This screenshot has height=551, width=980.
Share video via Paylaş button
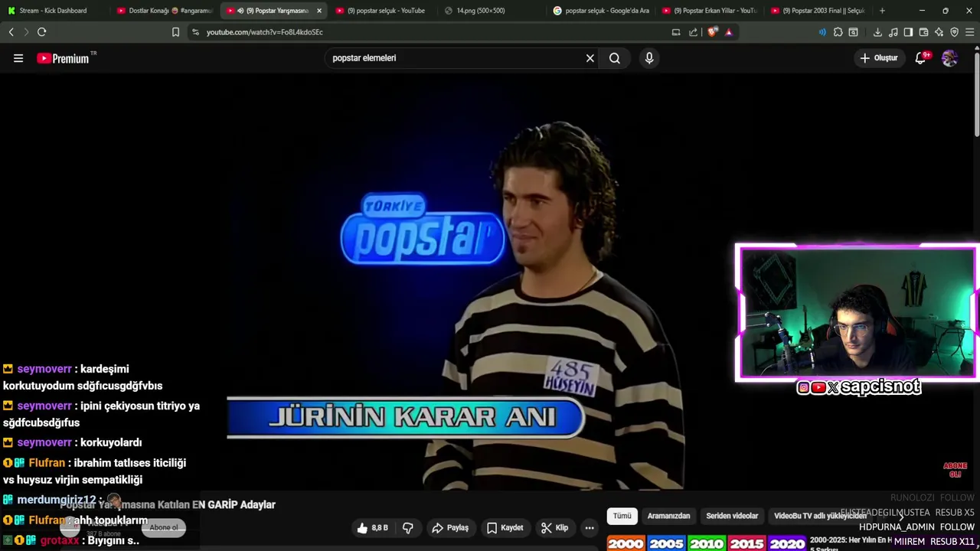point(450,528)
